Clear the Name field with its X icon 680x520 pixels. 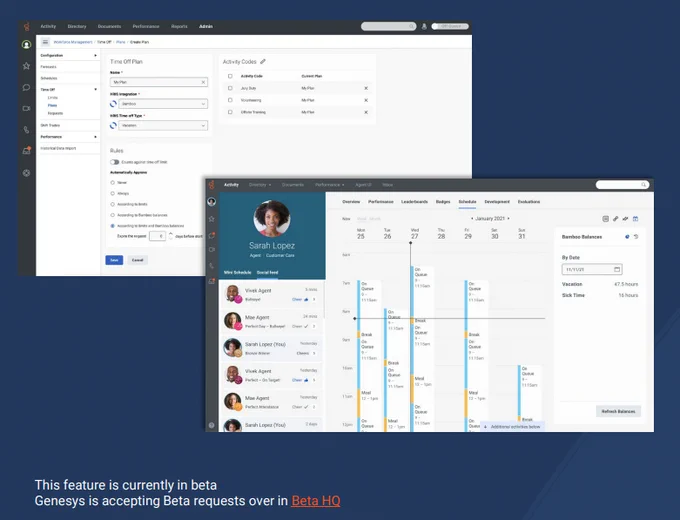coord(203,82)
